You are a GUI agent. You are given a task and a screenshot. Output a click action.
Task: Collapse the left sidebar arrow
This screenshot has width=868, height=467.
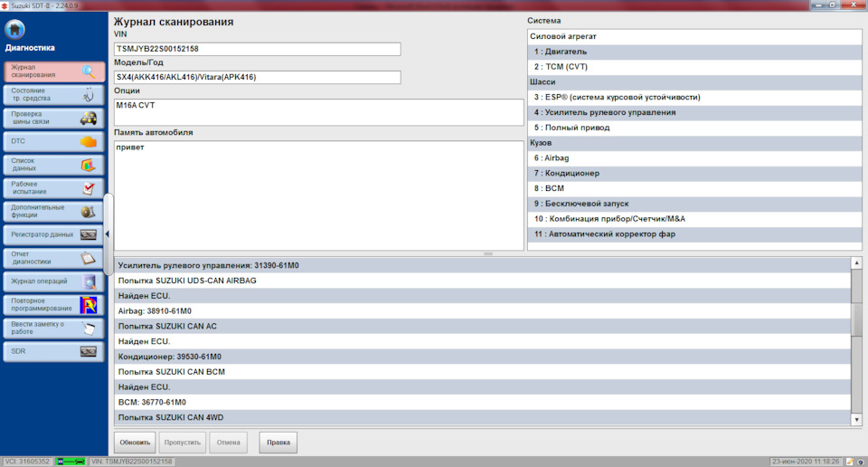[x=107, y=233]
